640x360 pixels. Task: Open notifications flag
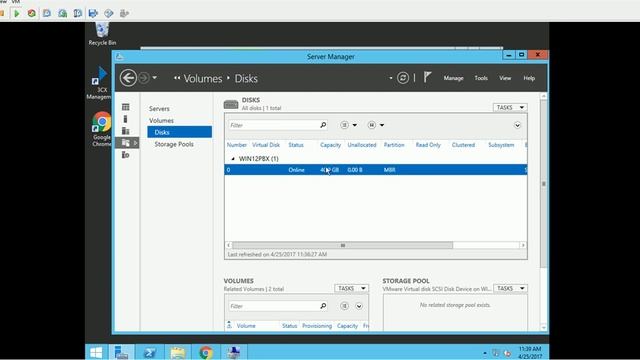pos(427,77)
